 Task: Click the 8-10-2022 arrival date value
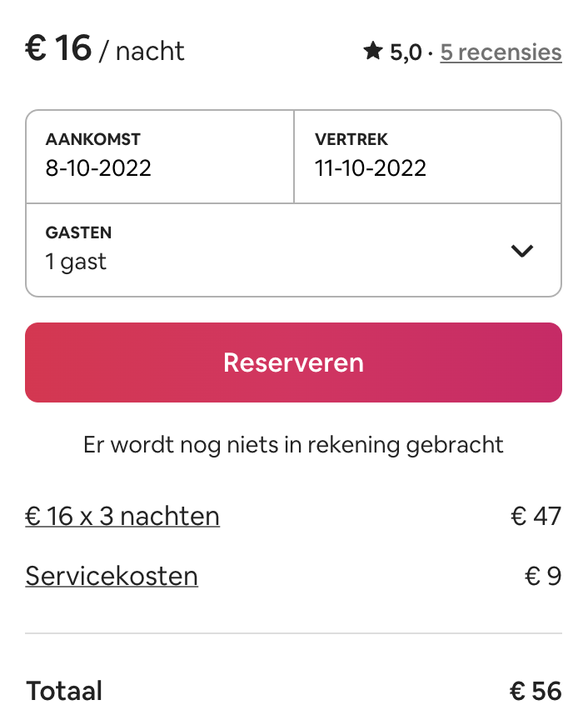click(x=98, y=167)
